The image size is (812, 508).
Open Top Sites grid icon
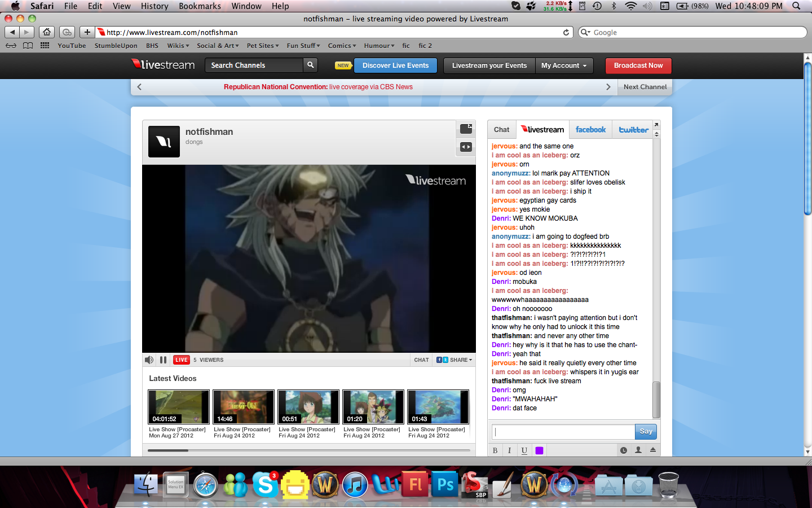tap(45, 46)
